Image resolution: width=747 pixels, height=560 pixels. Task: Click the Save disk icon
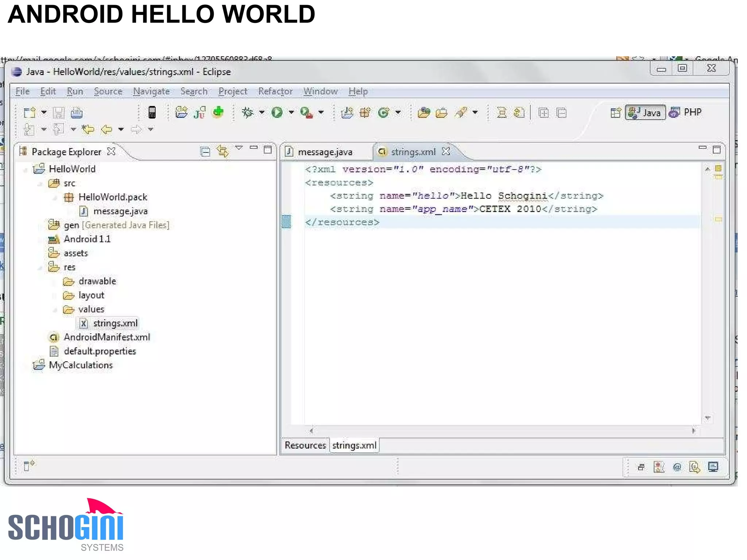[x=59, y=113]
